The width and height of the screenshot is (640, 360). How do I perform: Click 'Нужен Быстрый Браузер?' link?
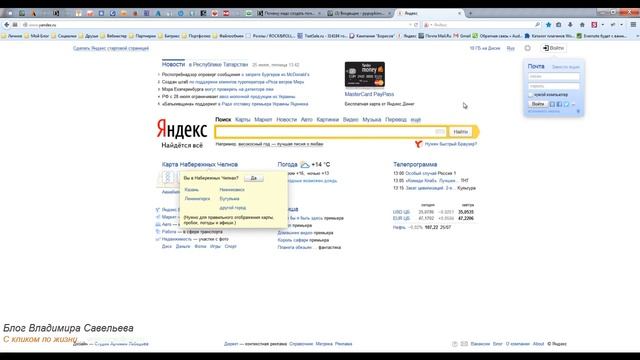pyautogui.click(x=451, y=144)
